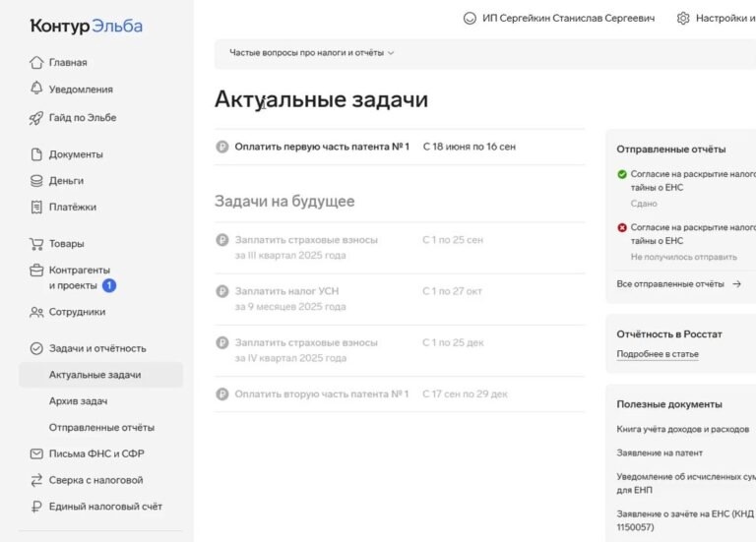756x542 pixels.
Task: Click the gear icon next to Настройки
Action: coord(683,19)
